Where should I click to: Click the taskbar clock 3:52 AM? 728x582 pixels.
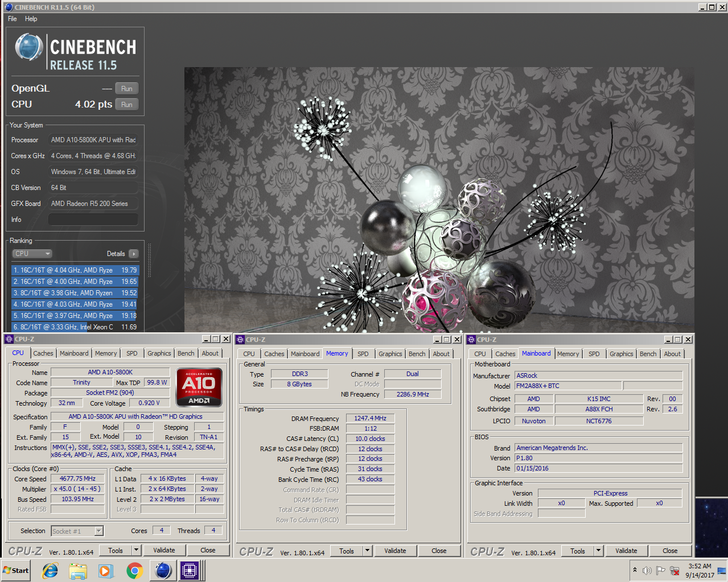coord(700,571)
